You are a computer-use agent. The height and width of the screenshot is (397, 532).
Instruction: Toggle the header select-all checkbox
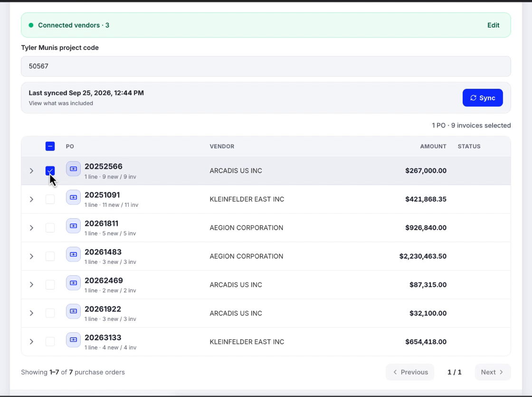tap(50, 146)
